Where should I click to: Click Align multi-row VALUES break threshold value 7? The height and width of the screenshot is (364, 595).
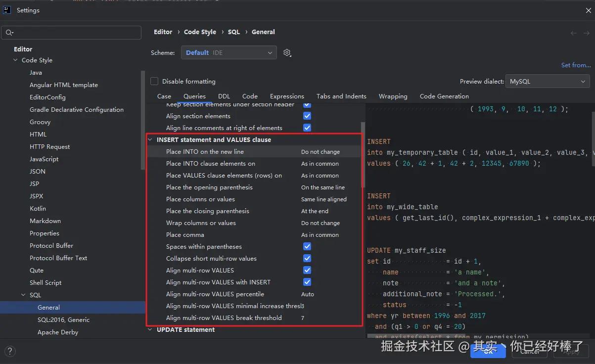click(x=303, y=318)
